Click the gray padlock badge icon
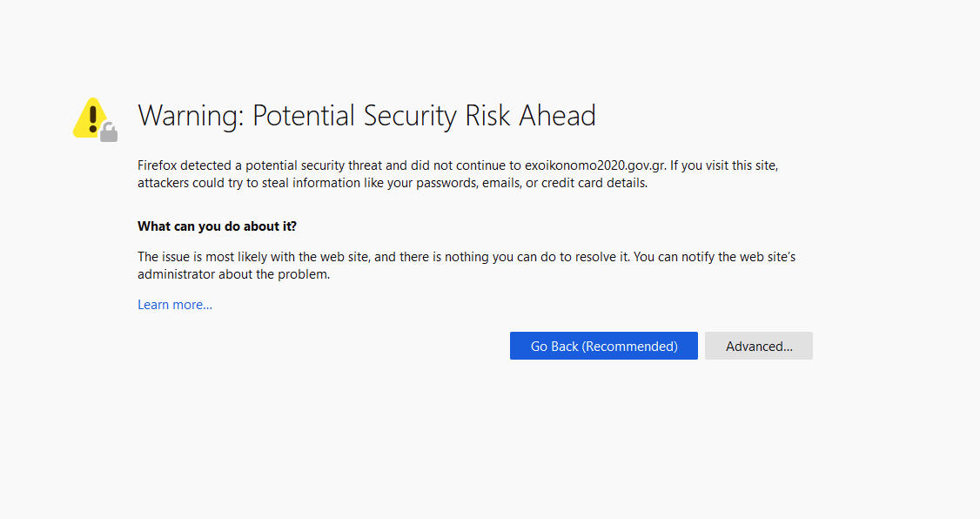 click(x=109, y=132)
